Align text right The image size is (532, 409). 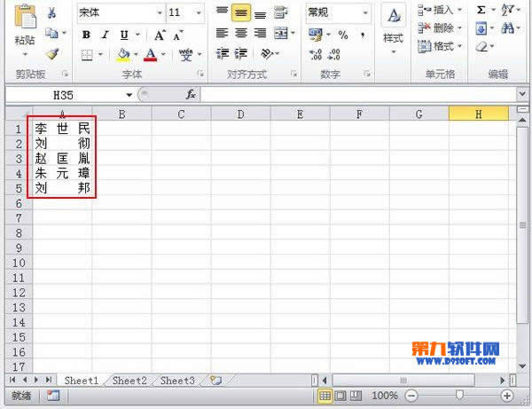click(260, 33)
